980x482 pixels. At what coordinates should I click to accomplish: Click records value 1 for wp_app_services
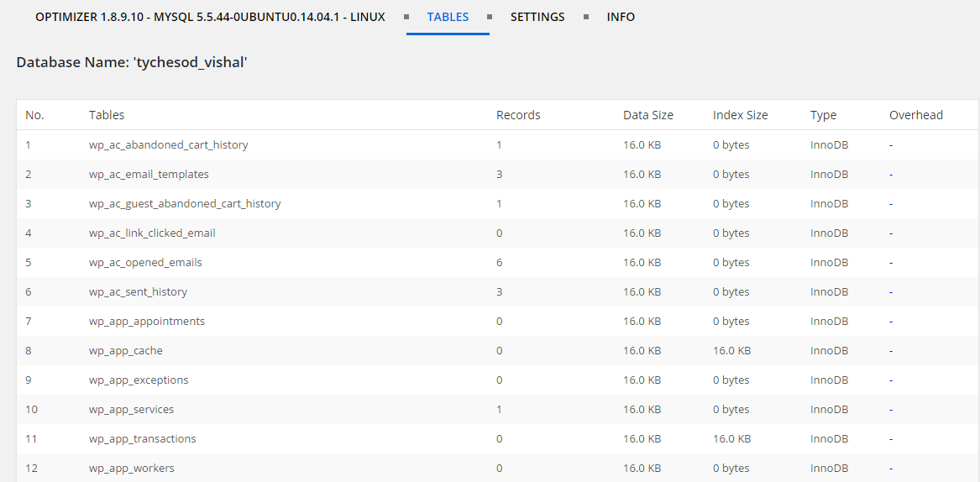coord(499,410)
